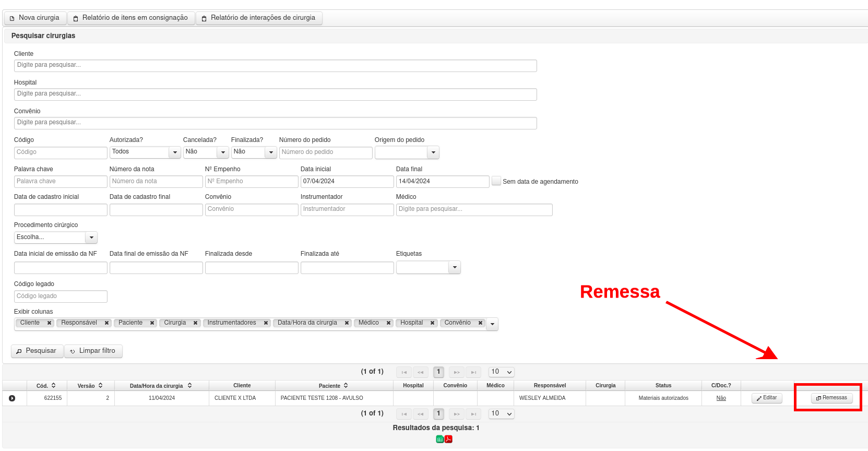Viewport: 868px width, 451px height.
Task: Open Nova cirurgia from toolbar
Action: pyautogui.click(x=35, y=18)
